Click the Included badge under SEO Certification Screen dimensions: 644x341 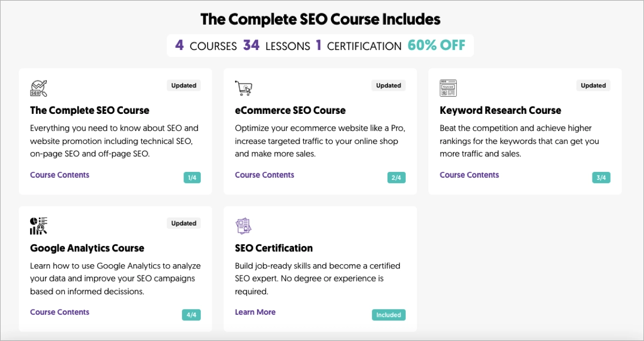click(389, 315)
